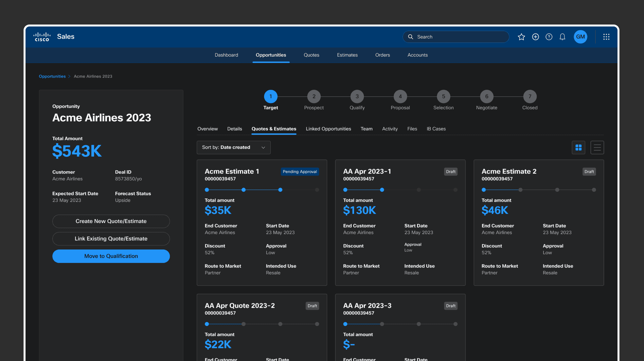The width and height of the screenshot is (644, 361).
Task: Open the app launcher grid icon
Action: [606, 37]
